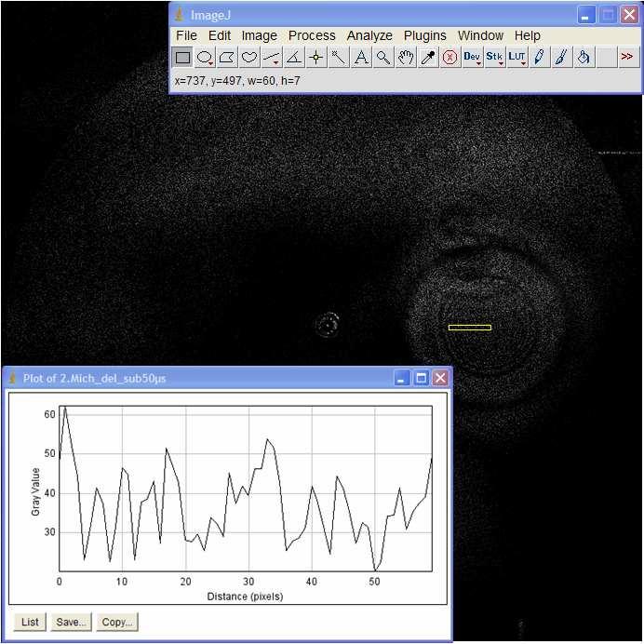Open the Image menu

tap(259, 35)
